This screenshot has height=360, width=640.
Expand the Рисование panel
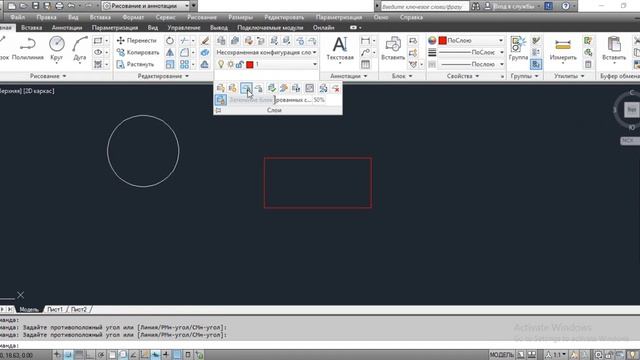coord(48,76)
